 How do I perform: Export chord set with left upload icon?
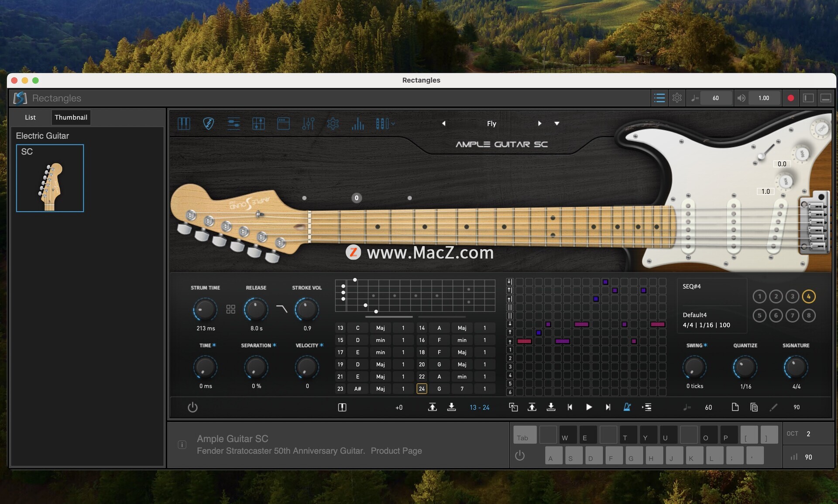click(432, 407)
